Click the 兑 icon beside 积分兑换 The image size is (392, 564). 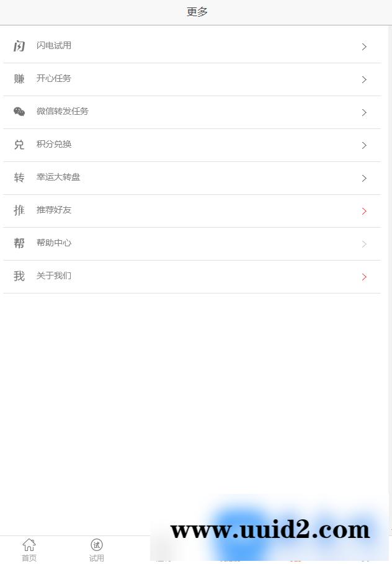click(19, 145)
